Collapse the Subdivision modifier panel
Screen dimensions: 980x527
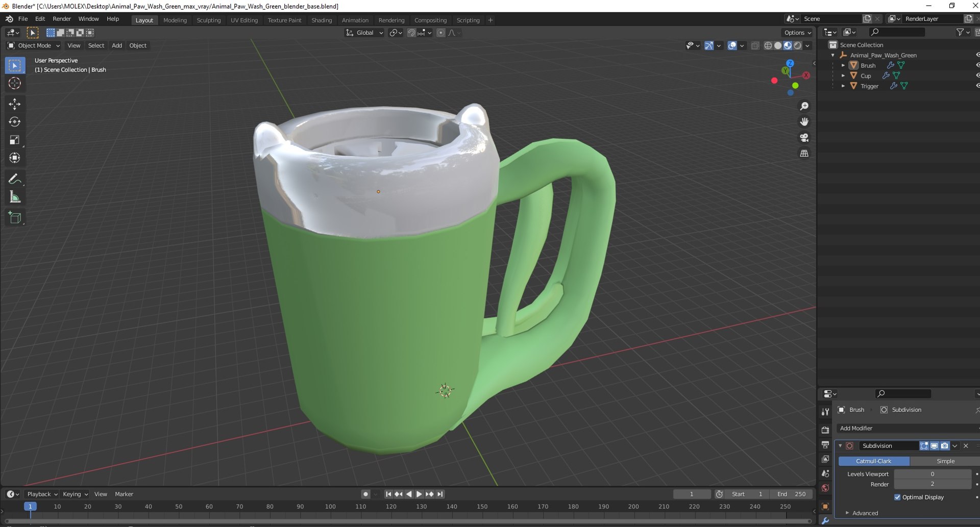pos(840,446)
